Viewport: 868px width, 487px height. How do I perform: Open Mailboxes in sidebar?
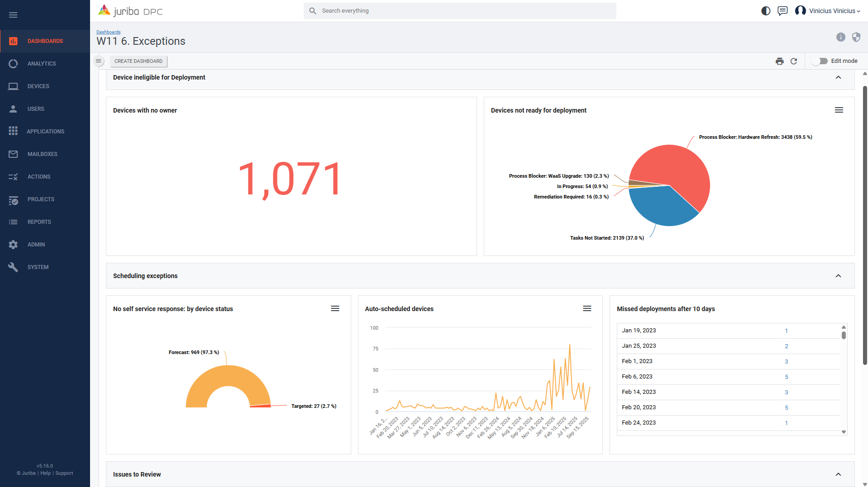pos(42,154)
